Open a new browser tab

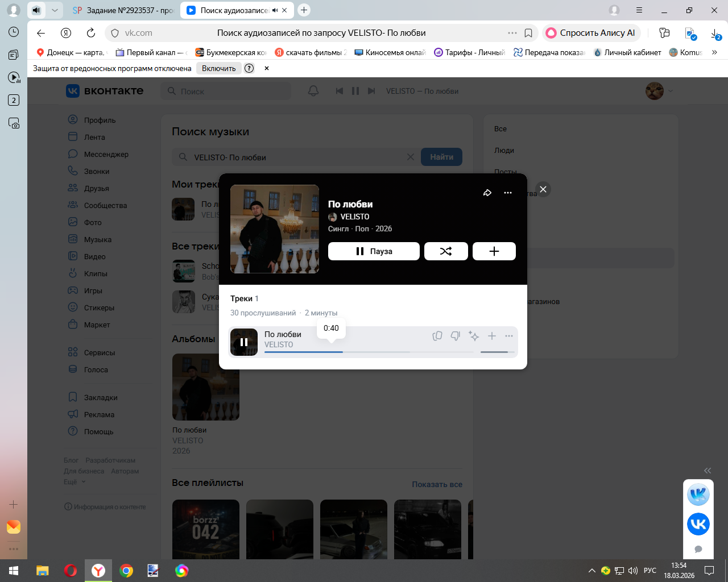(304, 10)
